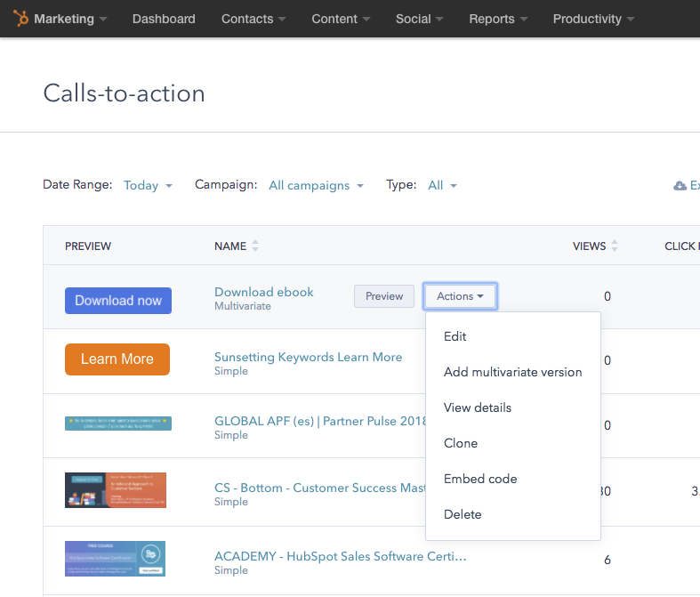Click the blue Download now CTA preview
The image size is (700, 597).
click(118, 301)
